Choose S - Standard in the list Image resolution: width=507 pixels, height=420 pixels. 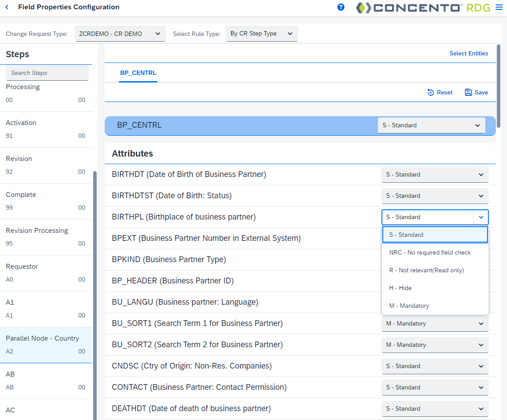pos(435,235)
